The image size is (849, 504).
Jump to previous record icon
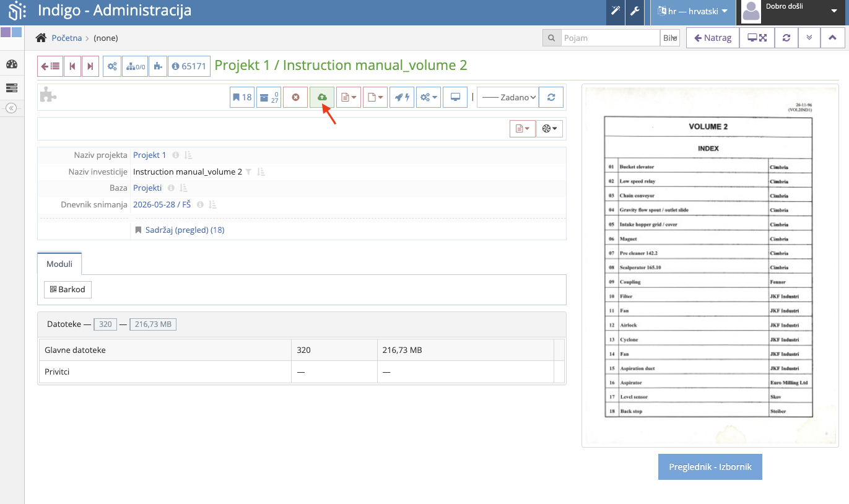pos(72,66)
